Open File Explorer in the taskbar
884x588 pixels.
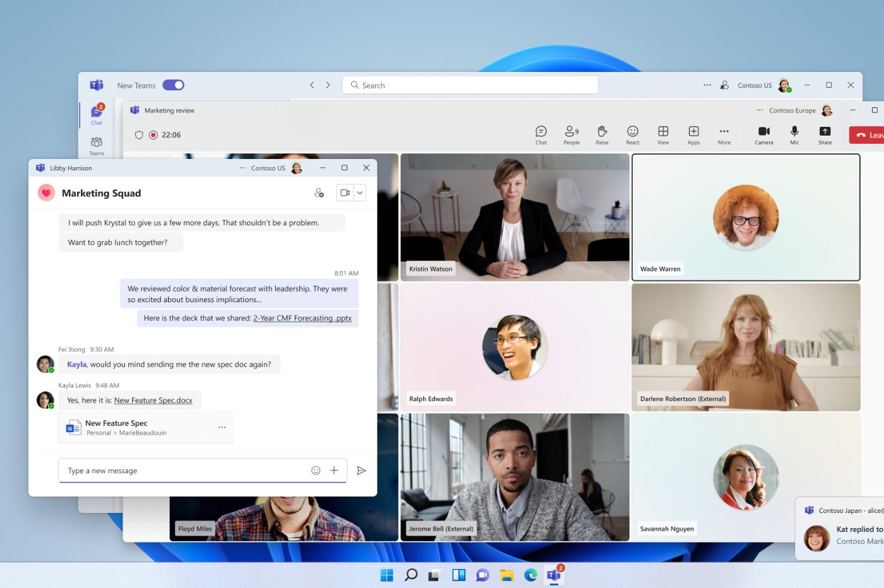click(x=506, y=575)
